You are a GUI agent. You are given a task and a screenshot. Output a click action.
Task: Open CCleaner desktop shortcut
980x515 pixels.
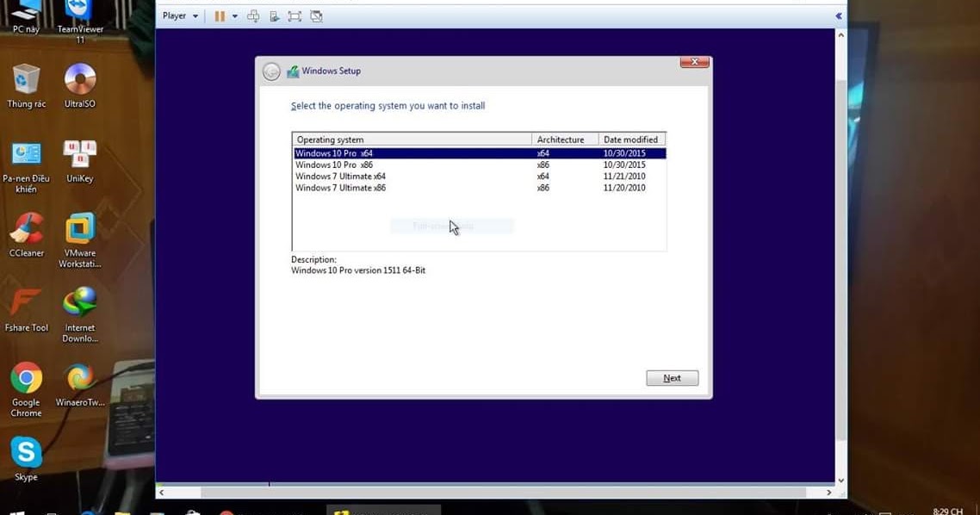pyautogui.click(x=26, y=235)
